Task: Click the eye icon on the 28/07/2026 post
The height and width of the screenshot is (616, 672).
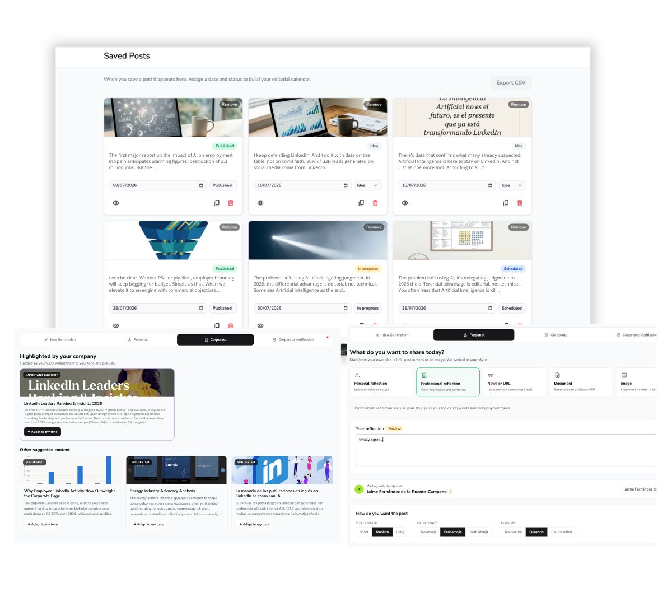Action: click(x=116, y=325)
